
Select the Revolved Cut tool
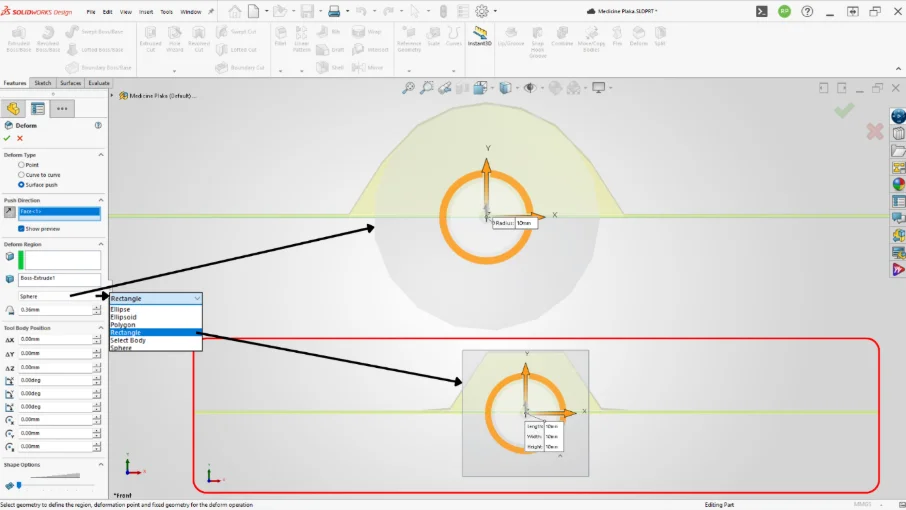pyautogui.click(x=199, y=39)
